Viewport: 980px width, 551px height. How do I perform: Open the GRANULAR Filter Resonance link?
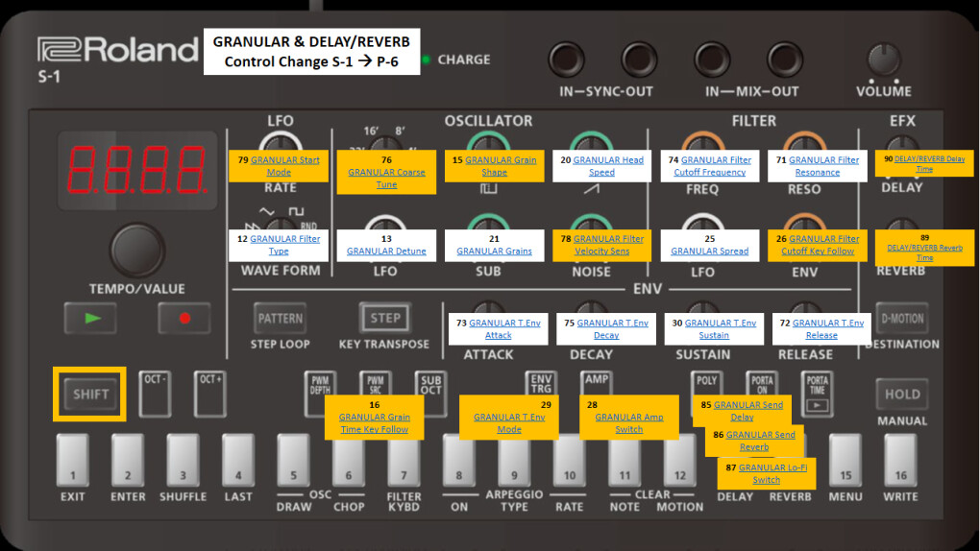pyautogui.click(x=823, y=166)
